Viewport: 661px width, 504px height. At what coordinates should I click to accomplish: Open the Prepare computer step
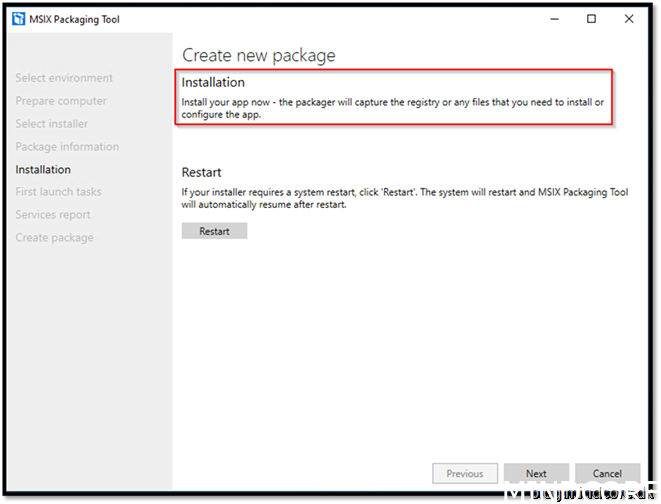(61, 101)
